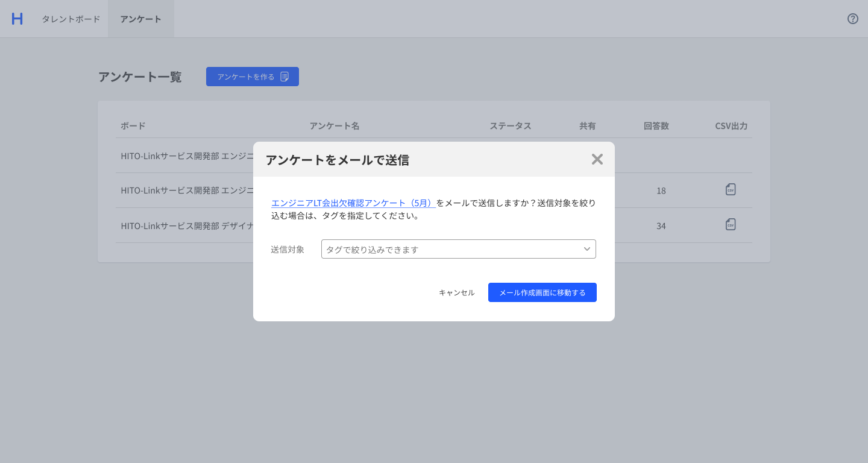Open help via the question mark icon
This screenshot has height=463, width=868.
[852, 19]
